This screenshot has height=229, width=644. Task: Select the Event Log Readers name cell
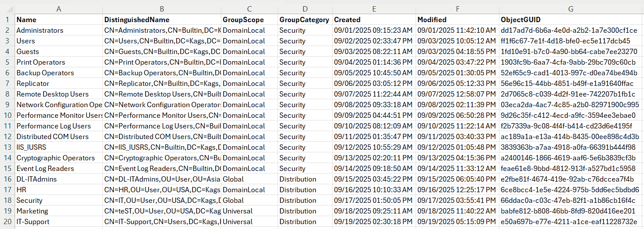tap(59, 168)
